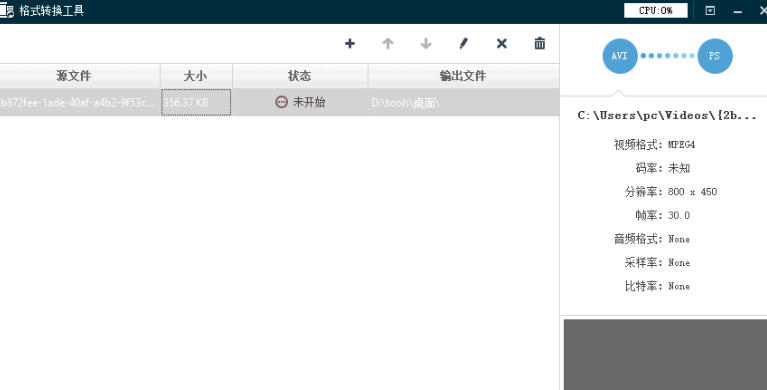Sort by 源文件 column header

[80, 76]
